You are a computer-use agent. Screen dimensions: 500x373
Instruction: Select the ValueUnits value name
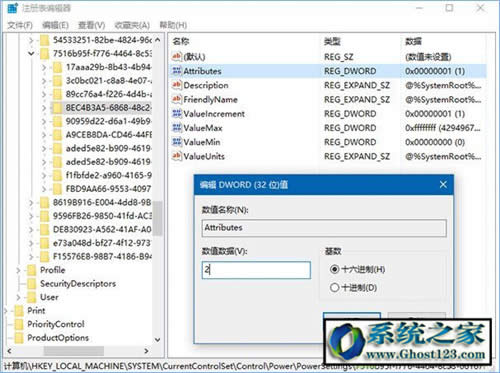(204, 156)
